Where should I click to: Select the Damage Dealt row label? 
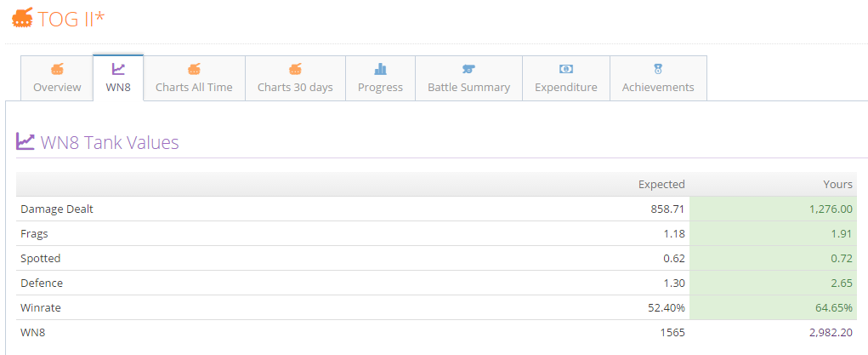[x=57, y=209]
